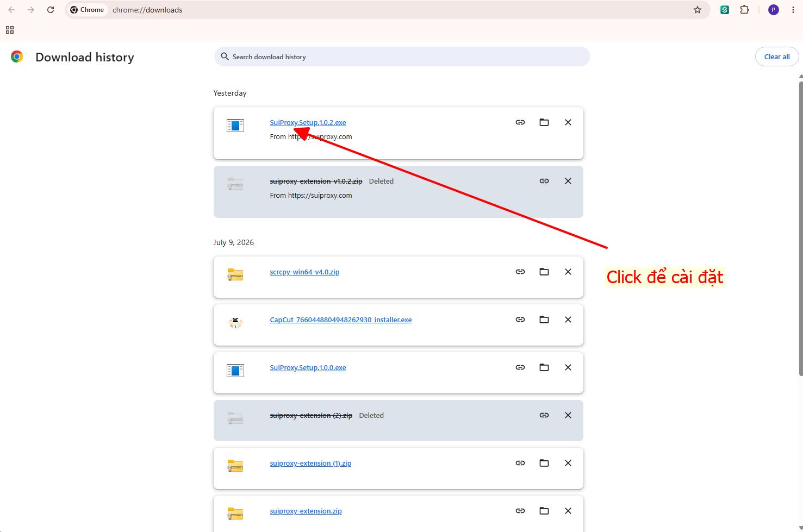
Task: Open the green S extension icon
Action: click(725, 10)
